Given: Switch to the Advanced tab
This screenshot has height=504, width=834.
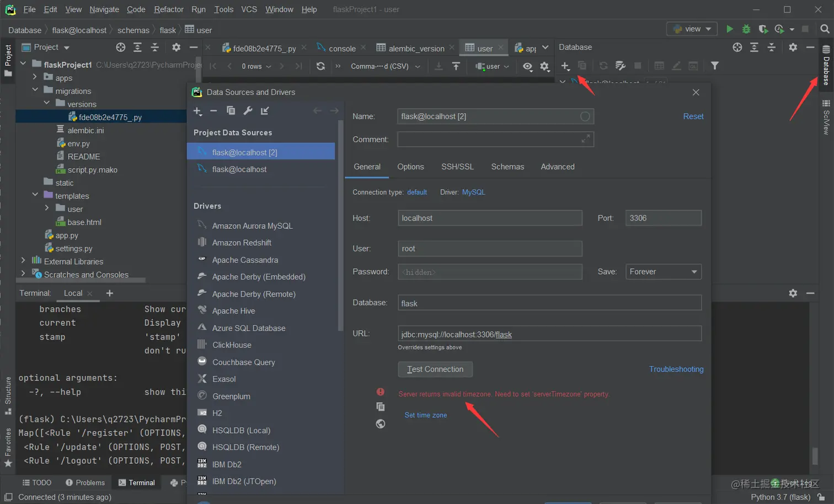Looking at the screenshot, I should click(x=558, y=167).
